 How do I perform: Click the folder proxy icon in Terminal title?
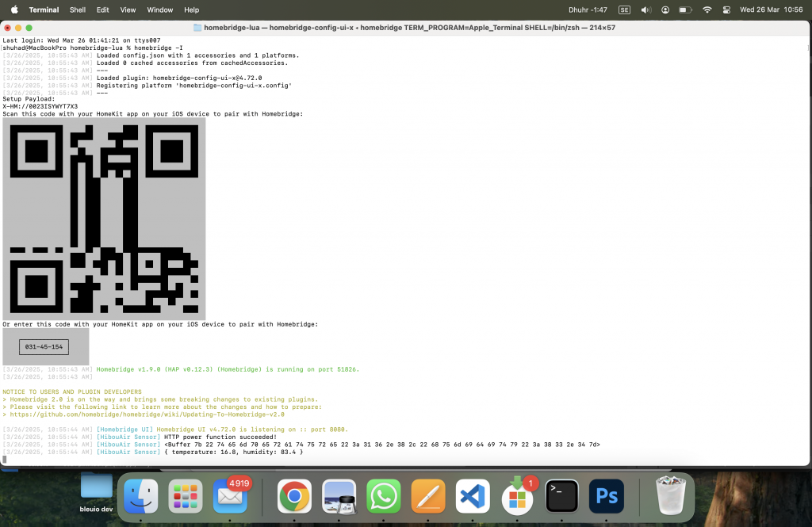point(197,28)
